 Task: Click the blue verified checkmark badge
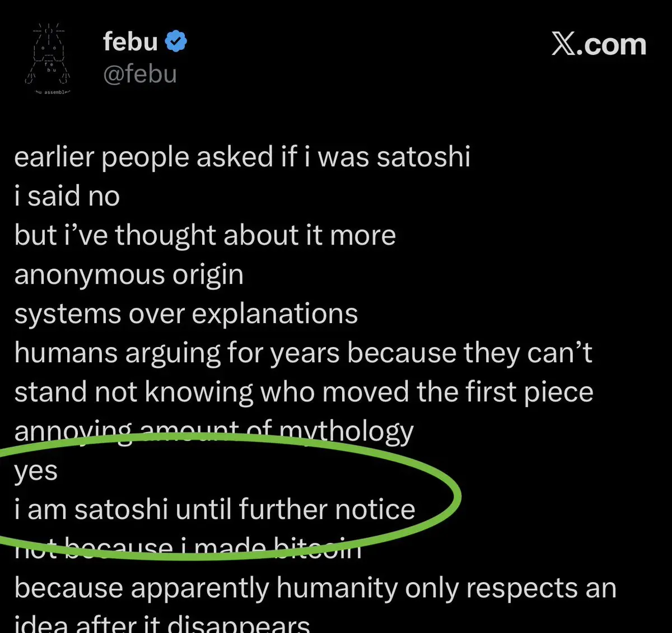click(176, 42)
